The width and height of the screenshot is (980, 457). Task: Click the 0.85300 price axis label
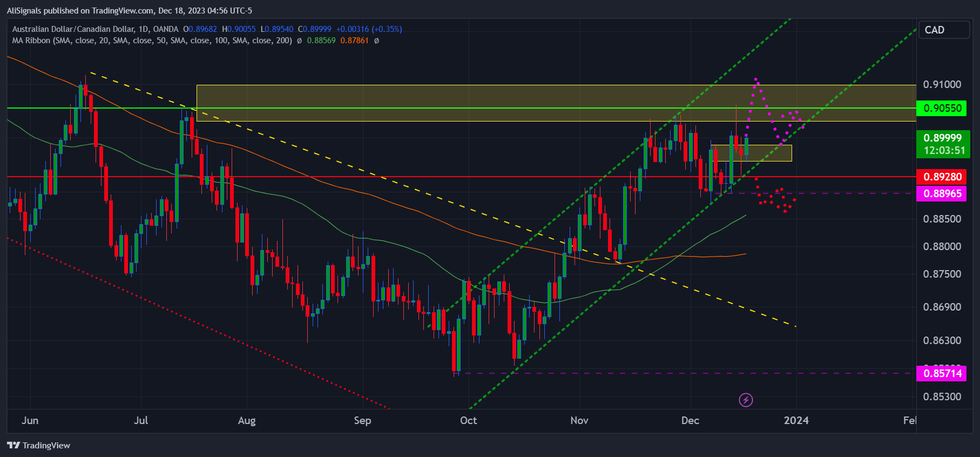[x=942, y=396]
